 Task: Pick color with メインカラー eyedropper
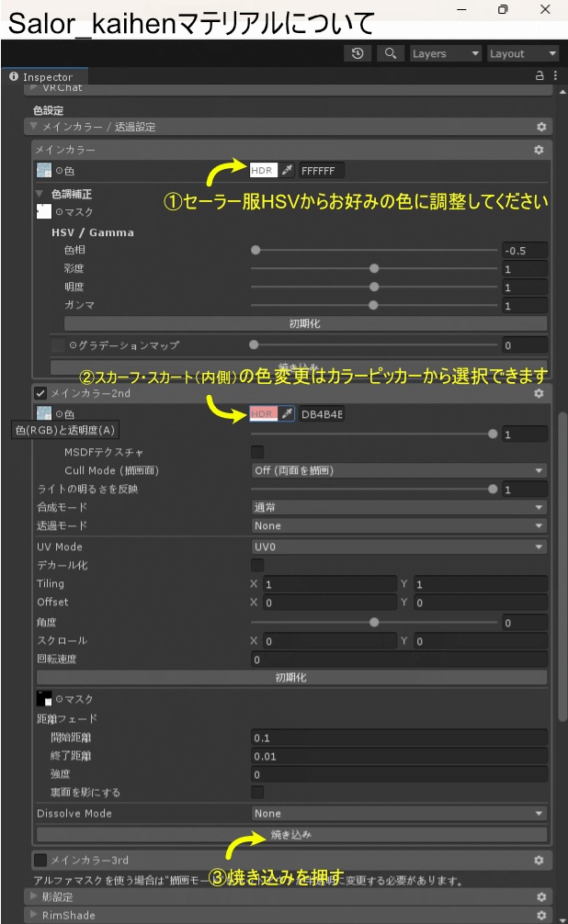(x=287, y=170)
